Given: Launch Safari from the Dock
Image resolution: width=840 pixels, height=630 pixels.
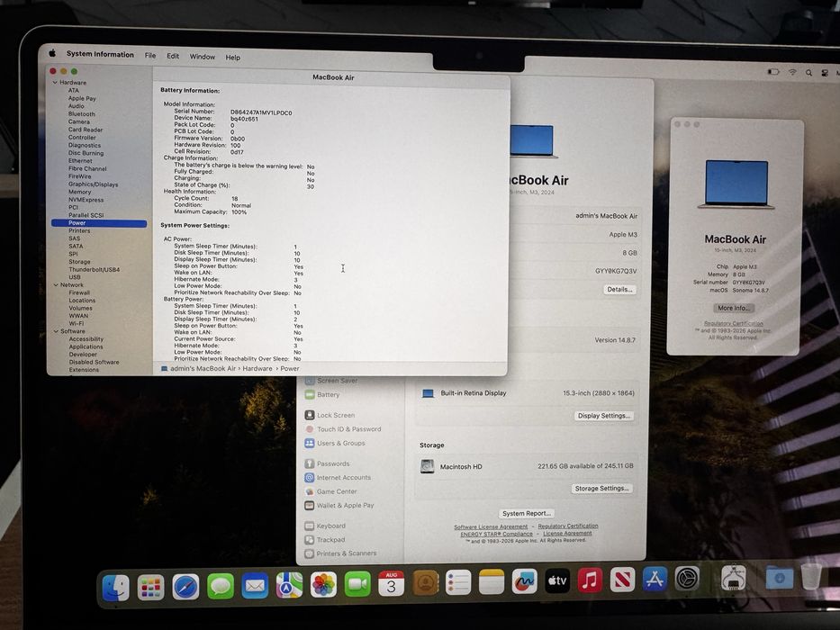Looking at the screenshot, I should pyautogui.click(x=185, y=587).
